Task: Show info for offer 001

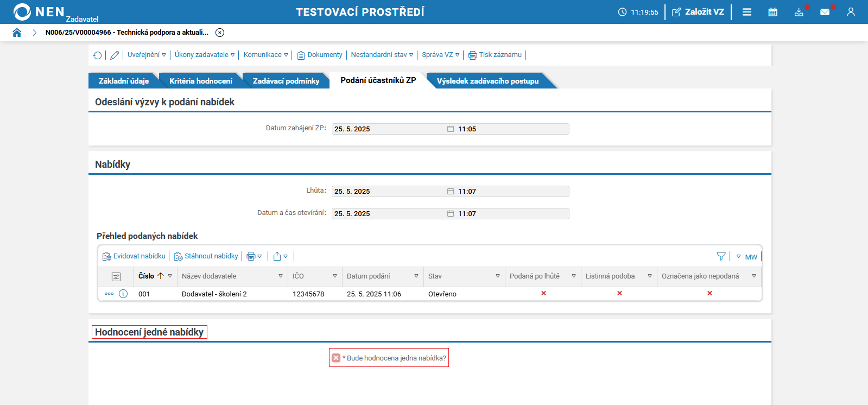Action: [x=123, y=294]
